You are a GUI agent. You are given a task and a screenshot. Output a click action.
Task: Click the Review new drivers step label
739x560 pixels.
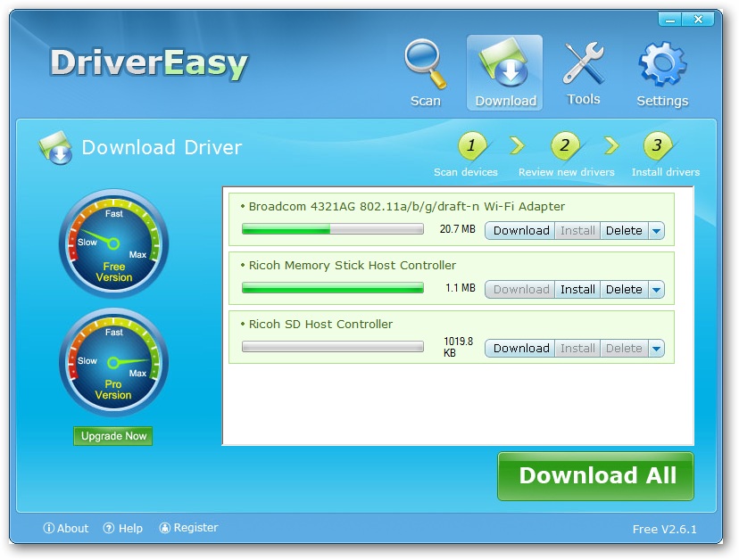click(567, 172)
